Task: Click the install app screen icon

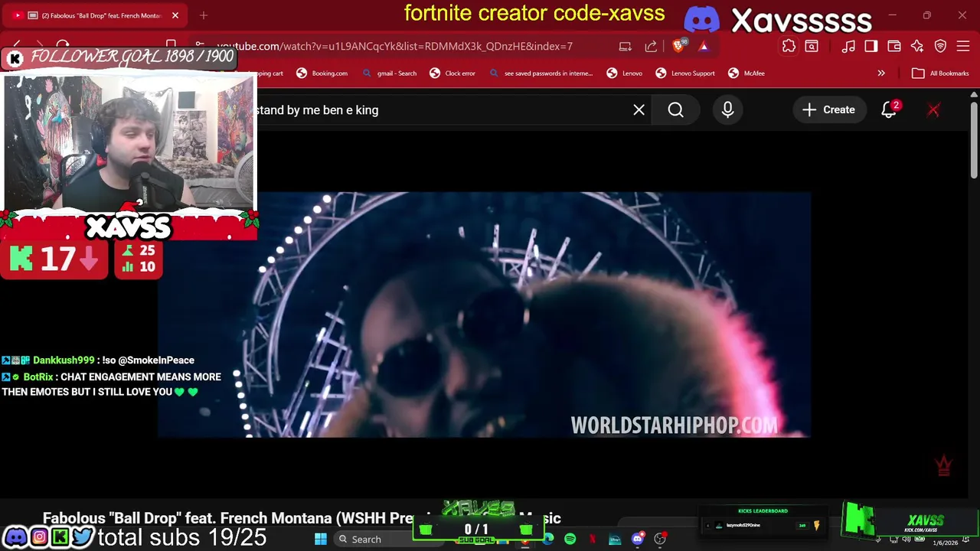Action: pyautogui.click(x=626, y=46)
